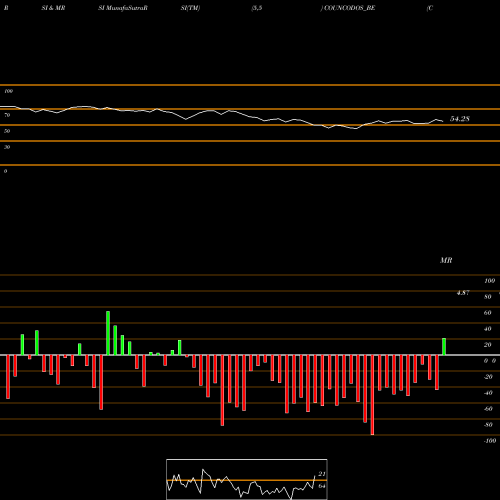500x500 pixels.
Task: Click the 21 value beside the mini chart
Action: tap(322, 474)
